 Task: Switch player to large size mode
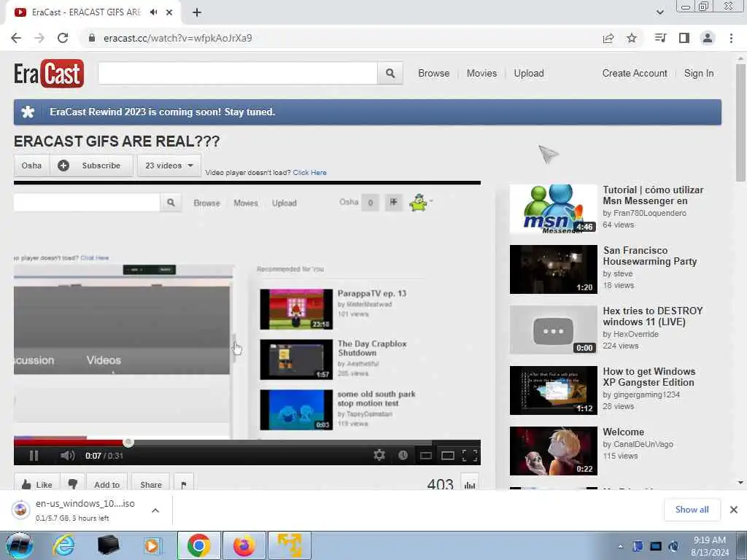tap(448, 456)
